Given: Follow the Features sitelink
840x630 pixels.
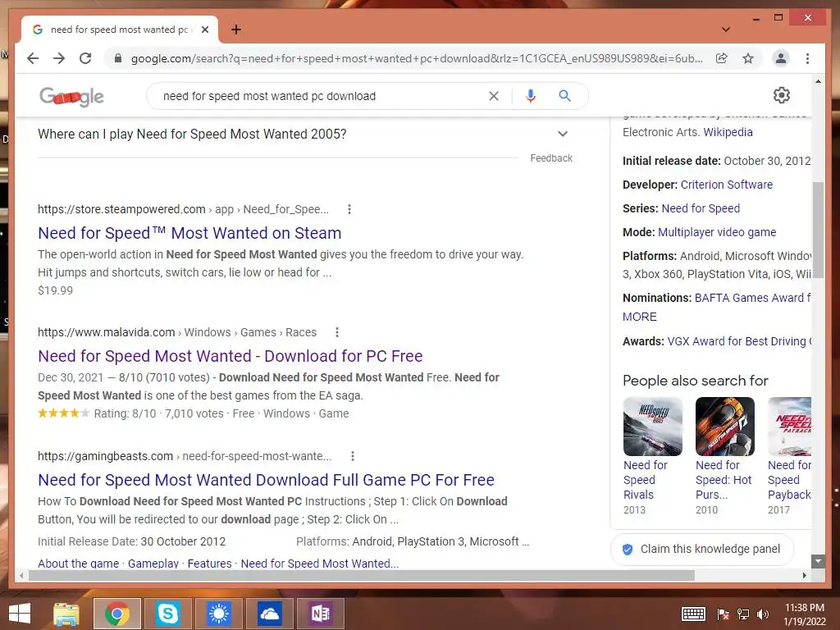Looking at the screenshot, I should coord(209,563).
